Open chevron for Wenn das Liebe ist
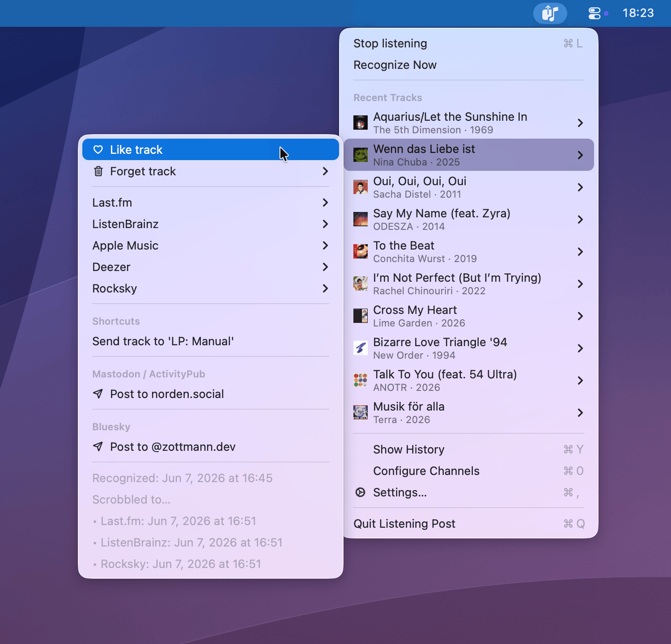Screen dimensions: 671x644 tap(580, 155)
